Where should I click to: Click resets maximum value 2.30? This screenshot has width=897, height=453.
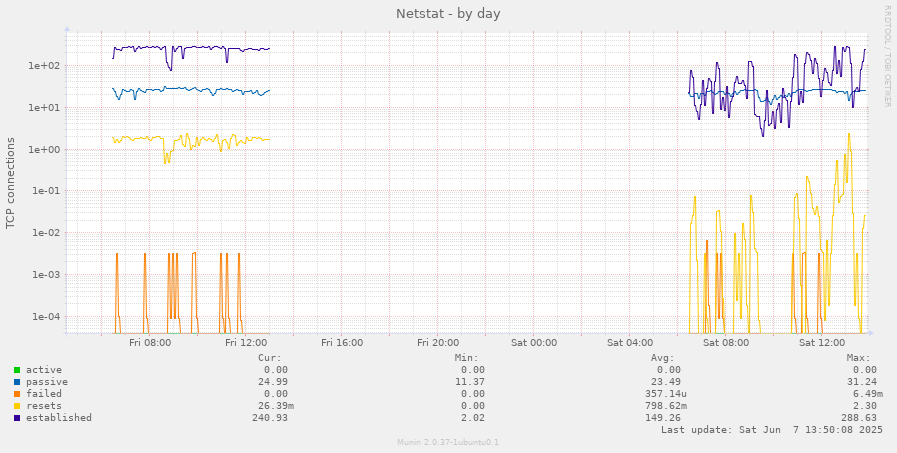pos(864,406)
